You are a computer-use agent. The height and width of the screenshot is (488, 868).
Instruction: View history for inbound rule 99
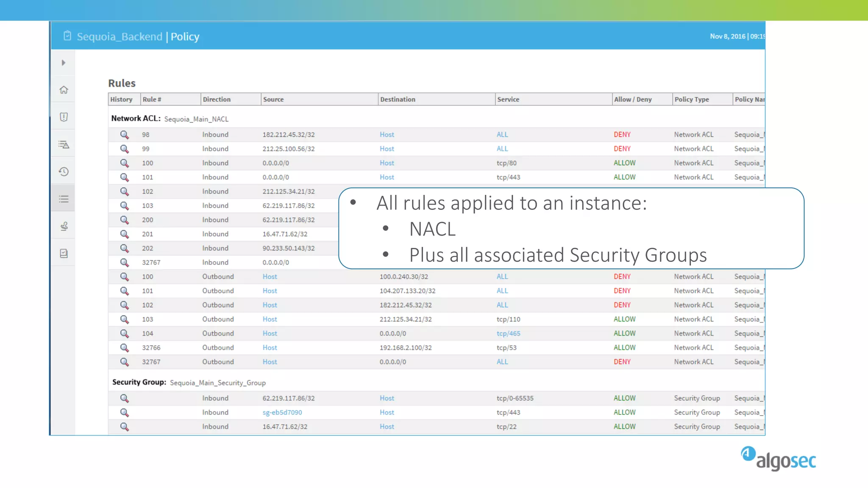(x=124, y=149)
